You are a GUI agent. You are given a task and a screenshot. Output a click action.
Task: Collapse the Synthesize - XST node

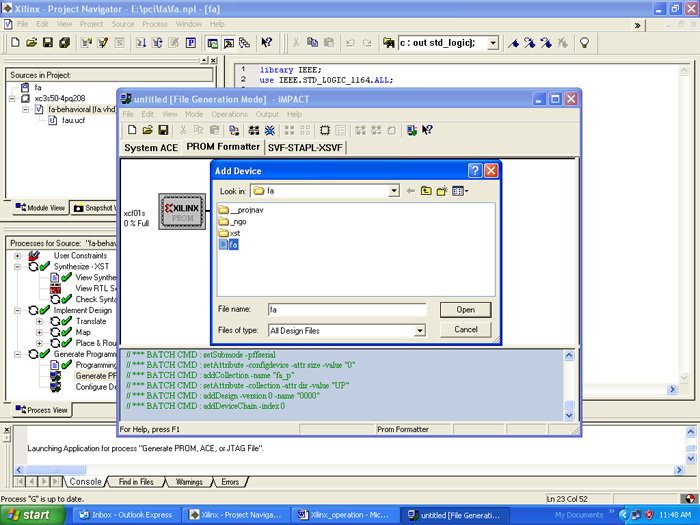click(17, 267)
